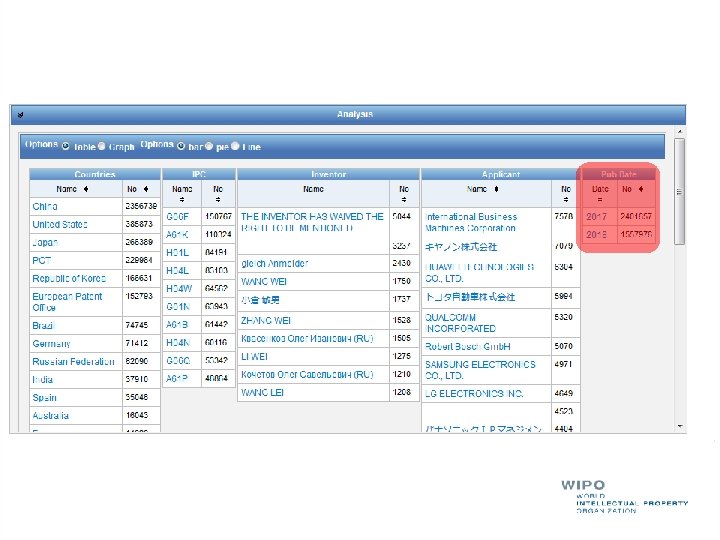Collapse the Analysis panel using header icon
Screen dimensions: 720x540
tap(20, 115)
